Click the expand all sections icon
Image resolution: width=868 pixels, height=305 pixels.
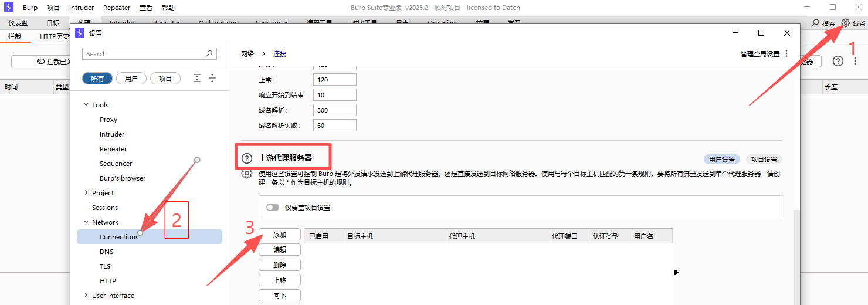pyautogui.click(x=197, y=78)
